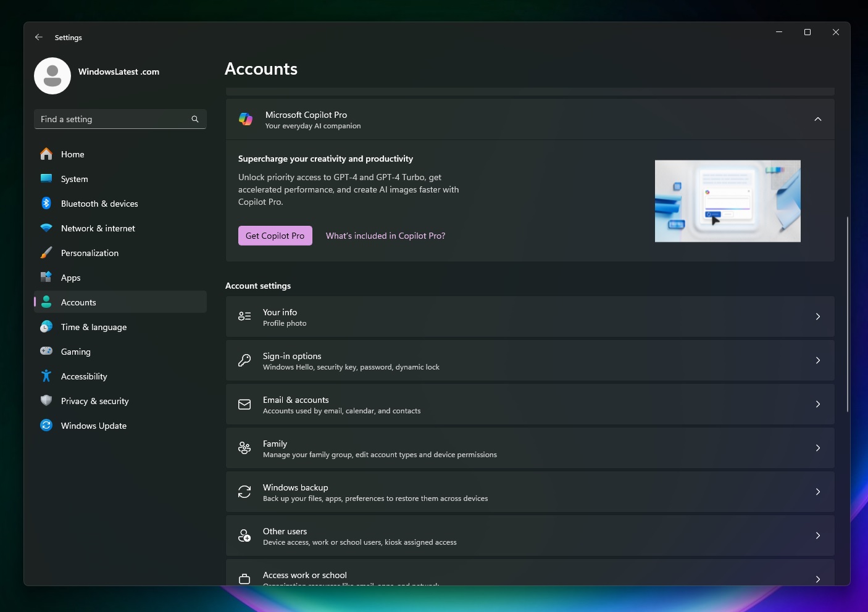868x612 pixels.
Task: Select Apps in sidebar
Action: click(x=120, y=277)
